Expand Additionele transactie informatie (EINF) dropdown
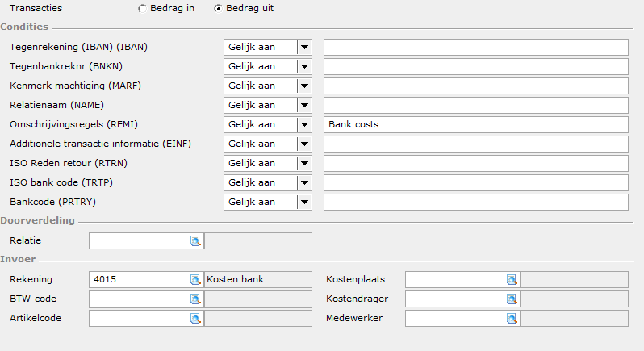The width and height of the screenshot is (644, 351). coord(304,144)
